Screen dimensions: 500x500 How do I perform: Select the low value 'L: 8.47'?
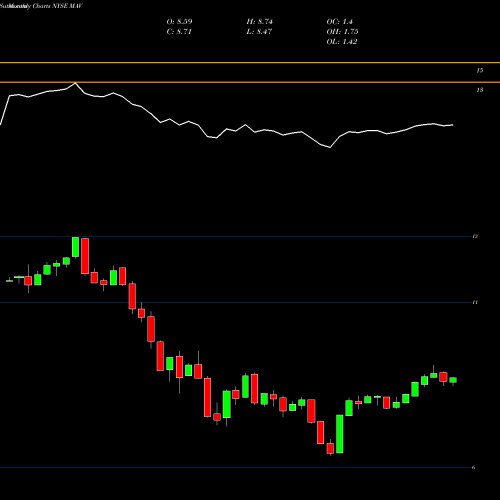click(259, 32)
